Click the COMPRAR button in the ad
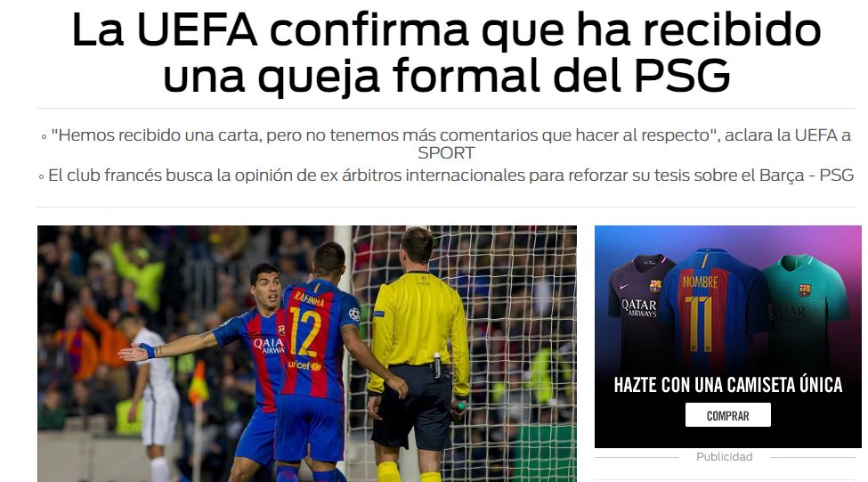Viewport: 868px width, 482px height. 727,415
